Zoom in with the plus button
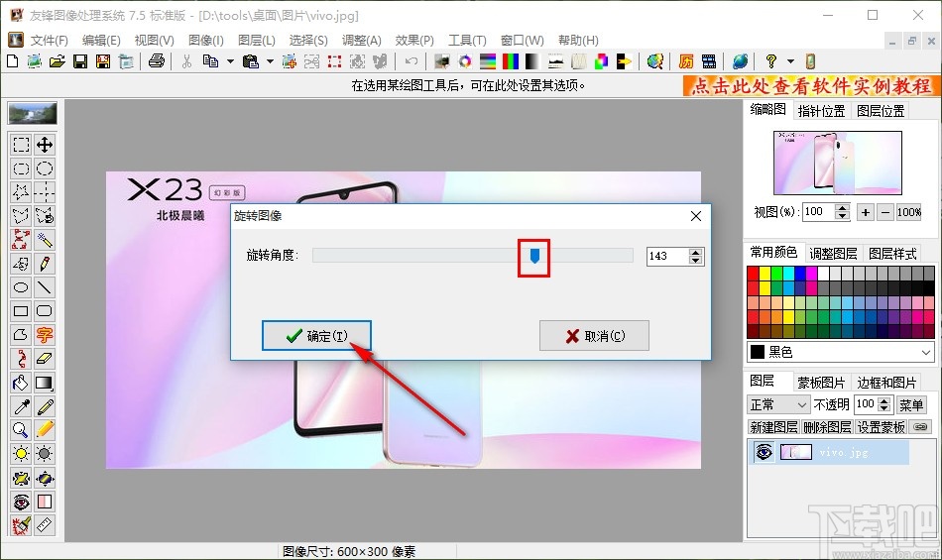The height and width of the screenshot is (560, 942). click(x=865, y=212)
